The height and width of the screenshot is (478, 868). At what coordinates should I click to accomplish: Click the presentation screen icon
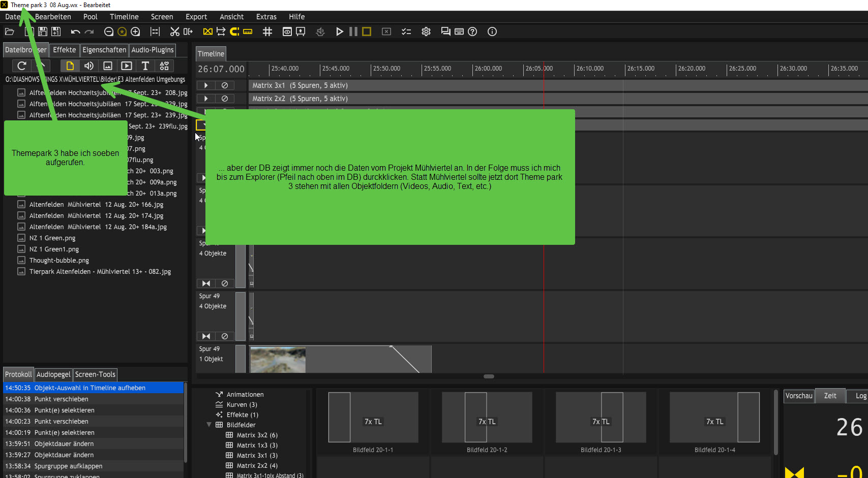click(301, 31)
